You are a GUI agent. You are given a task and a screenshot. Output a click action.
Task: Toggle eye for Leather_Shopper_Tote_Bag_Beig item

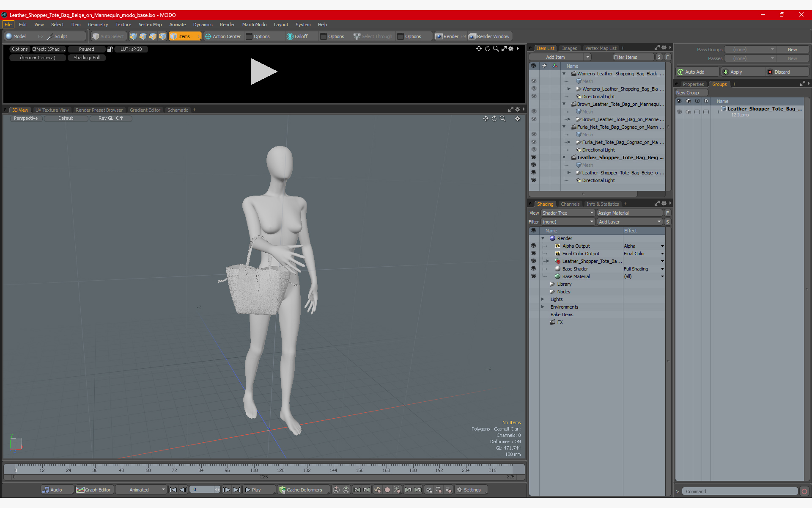533,157
